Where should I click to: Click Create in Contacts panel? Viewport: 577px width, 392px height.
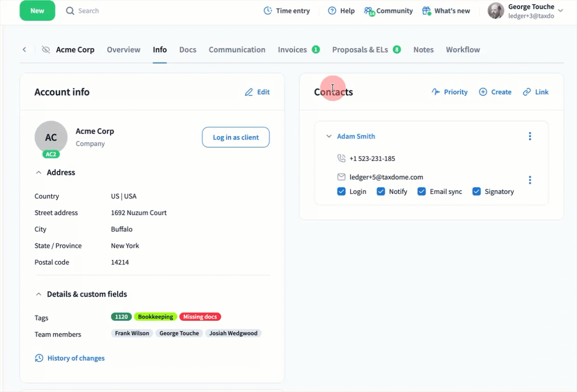(x=501, y=92)
